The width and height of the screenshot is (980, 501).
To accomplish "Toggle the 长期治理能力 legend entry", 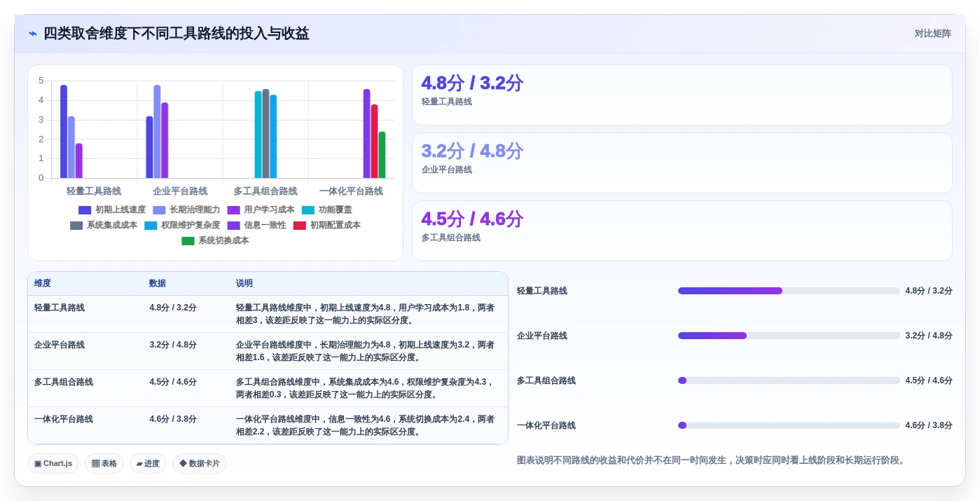I will point(186,210).
